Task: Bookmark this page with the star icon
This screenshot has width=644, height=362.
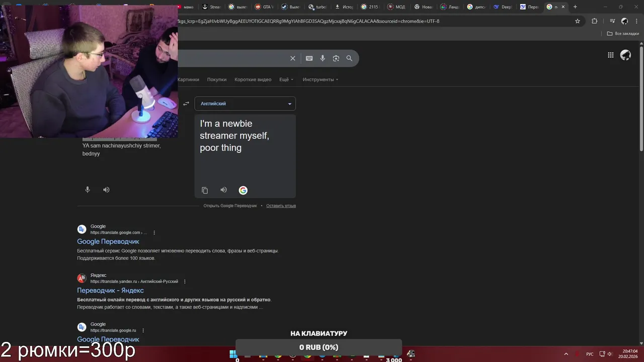Action: click(578, 21)
